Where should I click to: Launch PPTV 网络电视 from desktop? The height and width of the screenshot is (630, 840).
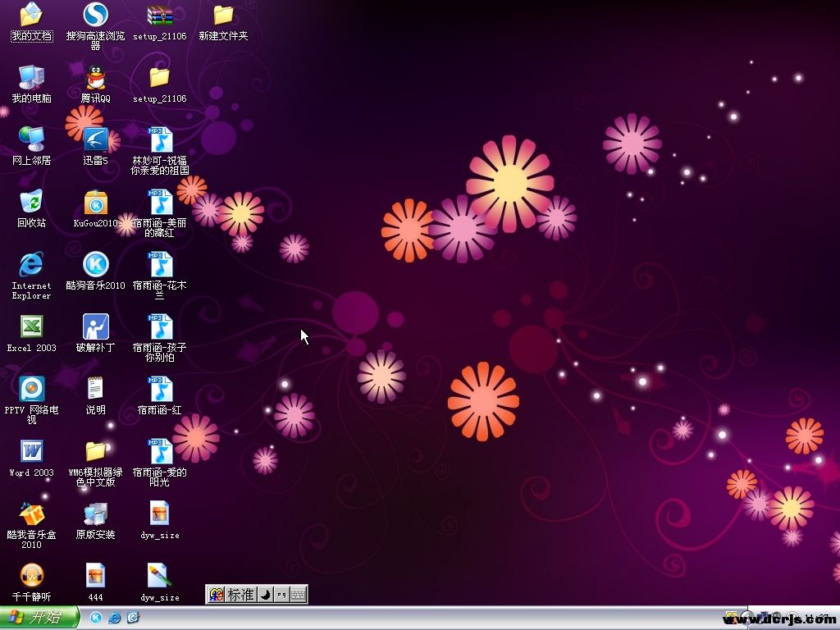31,389
